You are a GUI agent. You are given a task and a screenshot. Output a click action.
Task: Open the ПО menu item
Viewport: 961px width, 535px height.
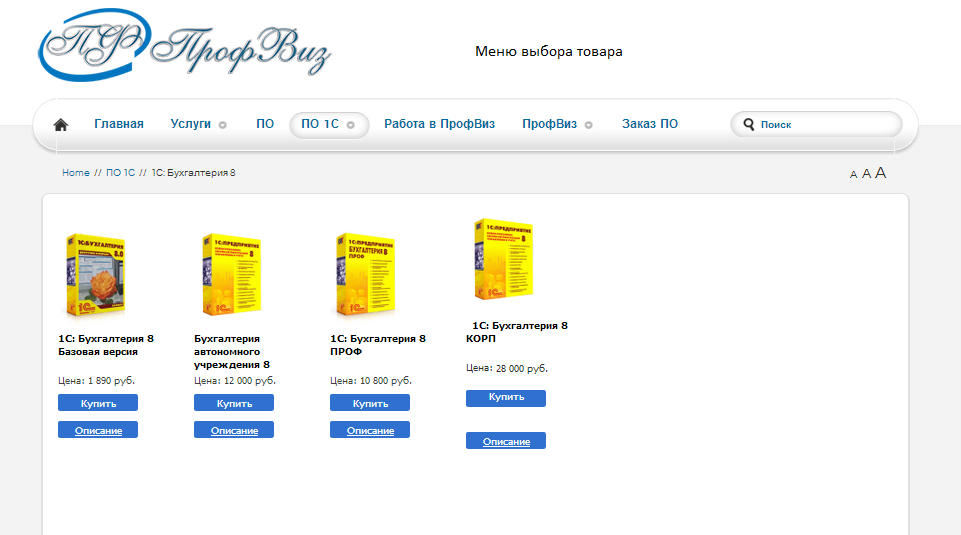(265, 124)
